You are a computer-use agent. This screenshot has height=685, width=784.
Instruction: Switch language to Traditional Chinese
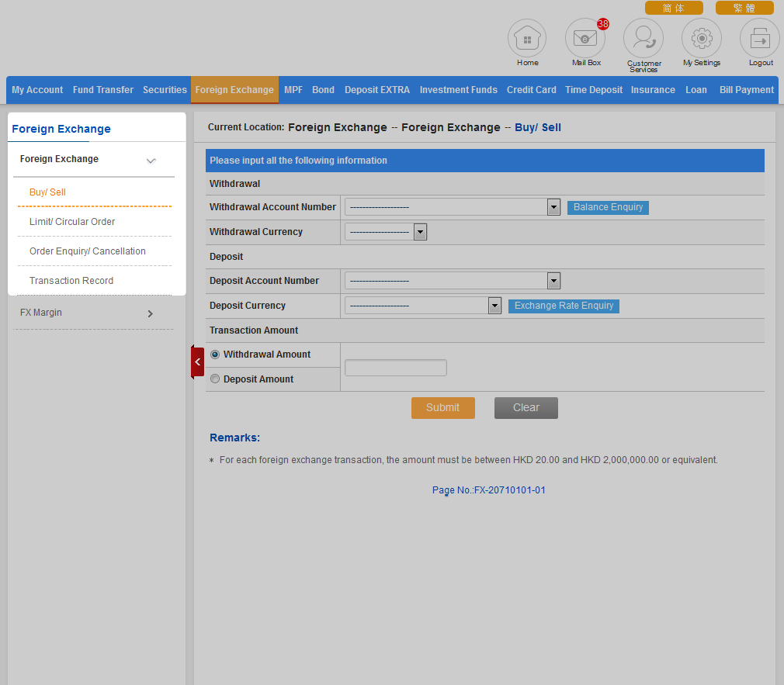744,8
